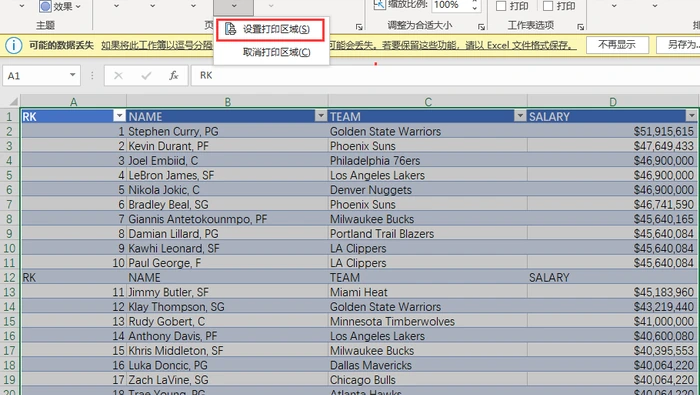Click the salary cell '$51,915,615'
The width and height of the screenshot is (700, 395).
612,131
